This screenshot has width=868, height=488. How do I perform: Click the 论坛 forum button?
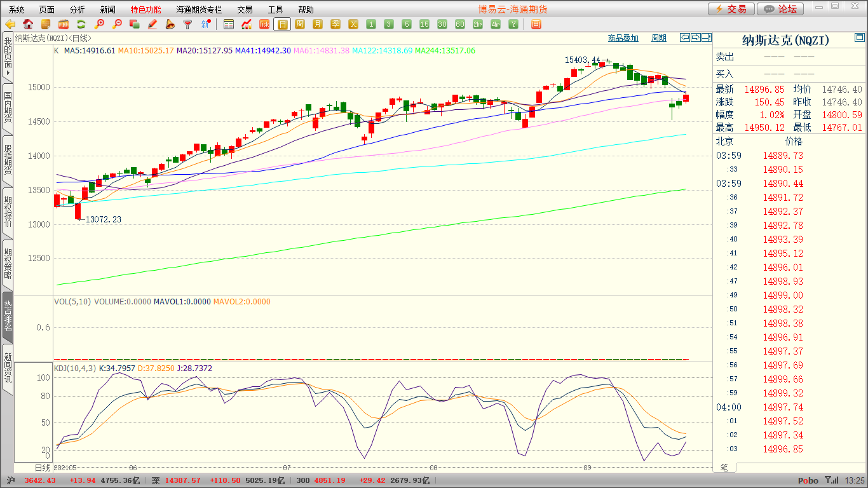coord(781,9)
